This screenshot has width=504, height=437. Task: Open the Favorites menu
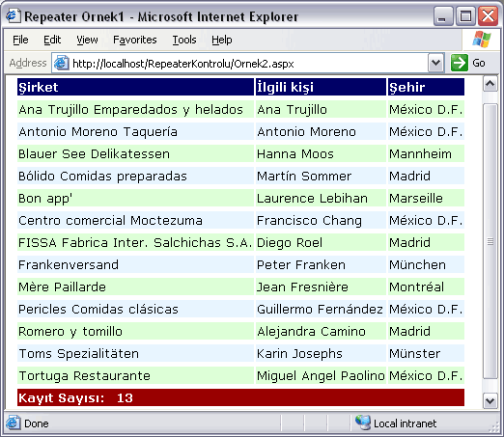[135, 40]
